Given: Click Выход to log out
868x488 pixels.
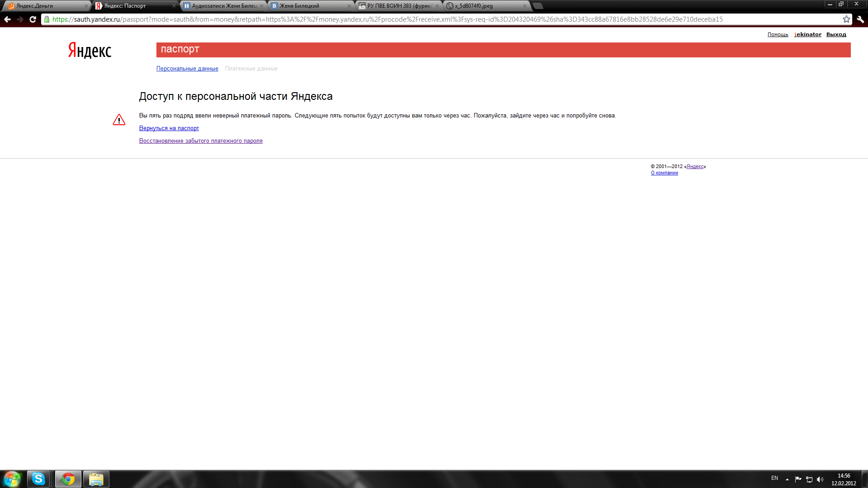Looking at the screenshot, I should (836, 34).
